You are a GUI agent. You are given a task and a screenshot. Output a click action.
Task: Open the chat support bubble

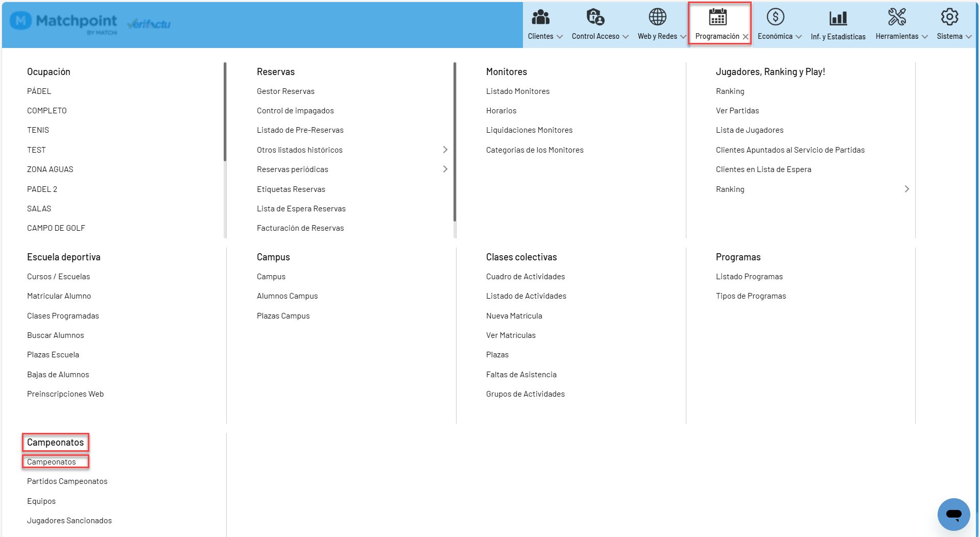click(x=953, y=514)
